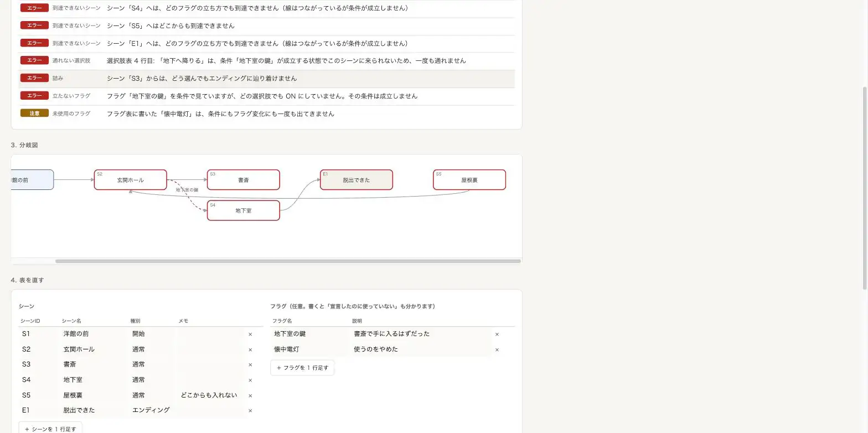Edit the scene name field 玄関ホール

tap(94, 349)
